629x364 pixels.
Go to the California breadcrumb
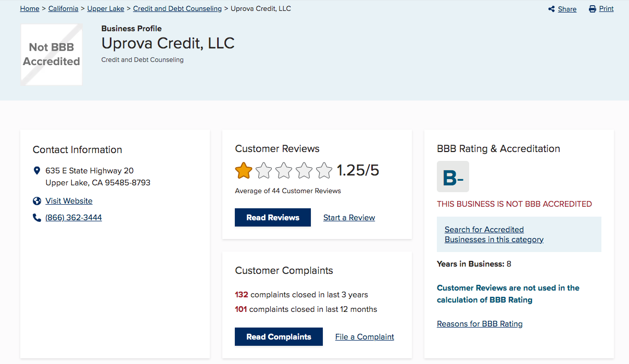click(x=63, y=9)
